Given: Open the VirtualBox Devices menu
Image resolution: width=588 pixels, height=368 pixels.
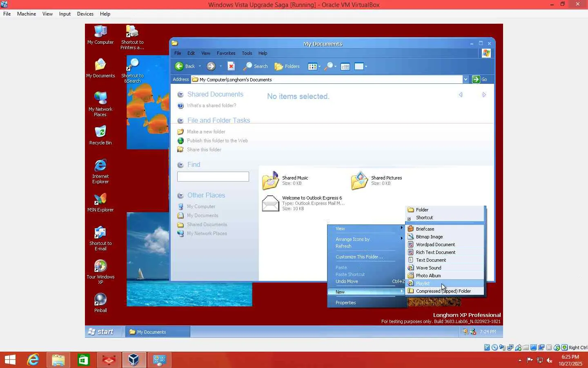Looking at the screenshot, I should pyautogui.click(x=85, y=13).
